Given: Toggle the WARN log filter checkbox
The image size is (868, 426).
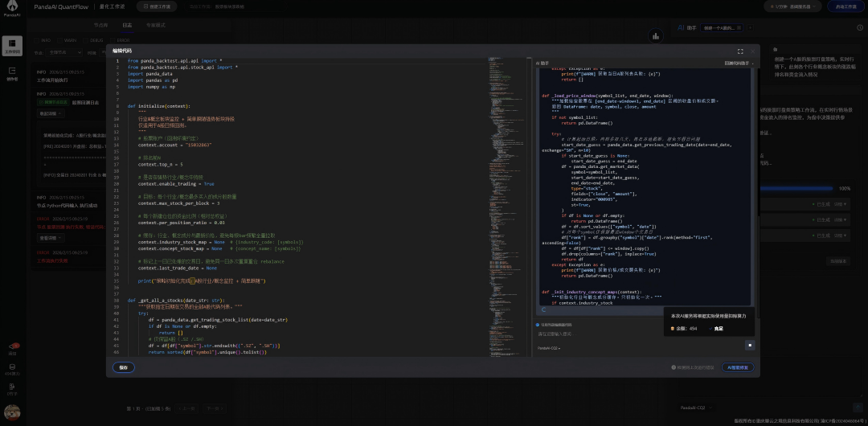Looking at the screenshot, I should (59, 40).
